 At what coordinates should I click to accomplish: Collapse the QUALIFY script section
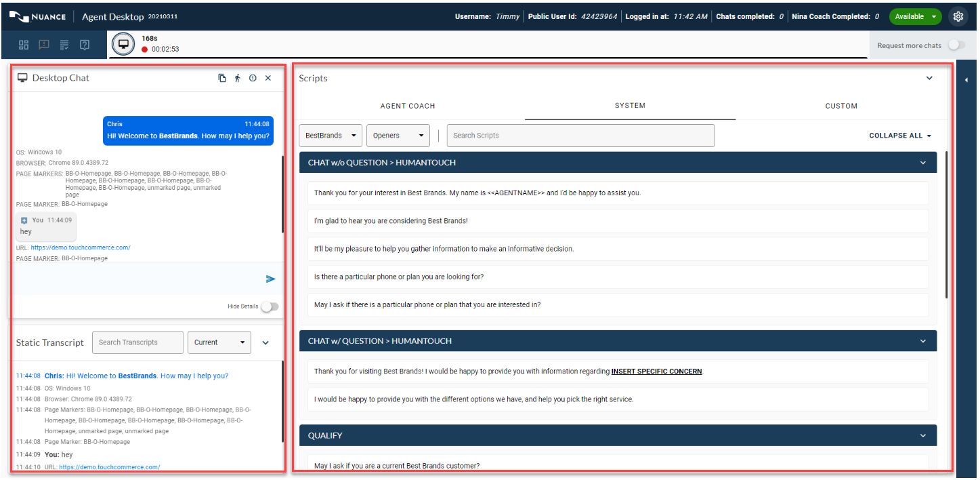[x=922, y=435]
